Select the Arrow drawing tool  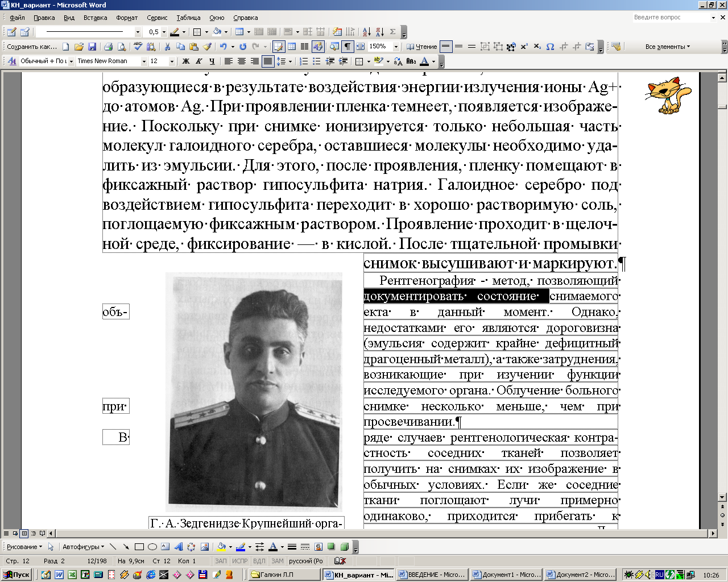[126, 547]
